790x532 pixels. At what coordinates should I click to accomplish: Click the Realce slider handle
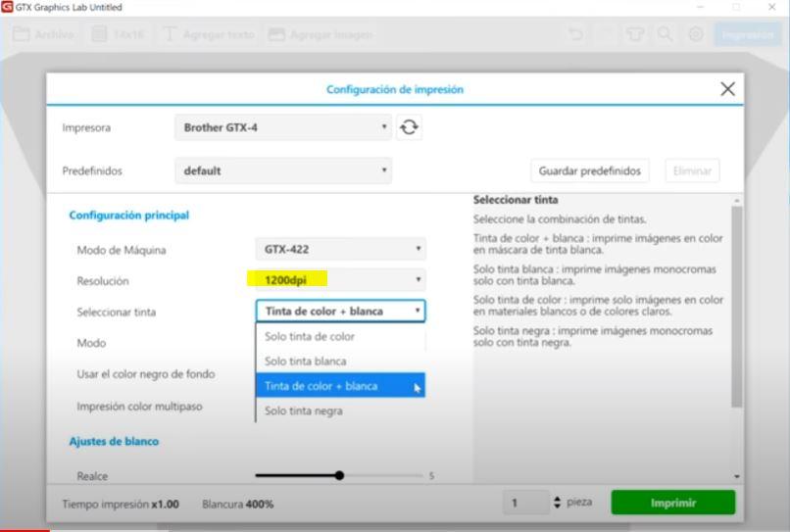(339, 475)
